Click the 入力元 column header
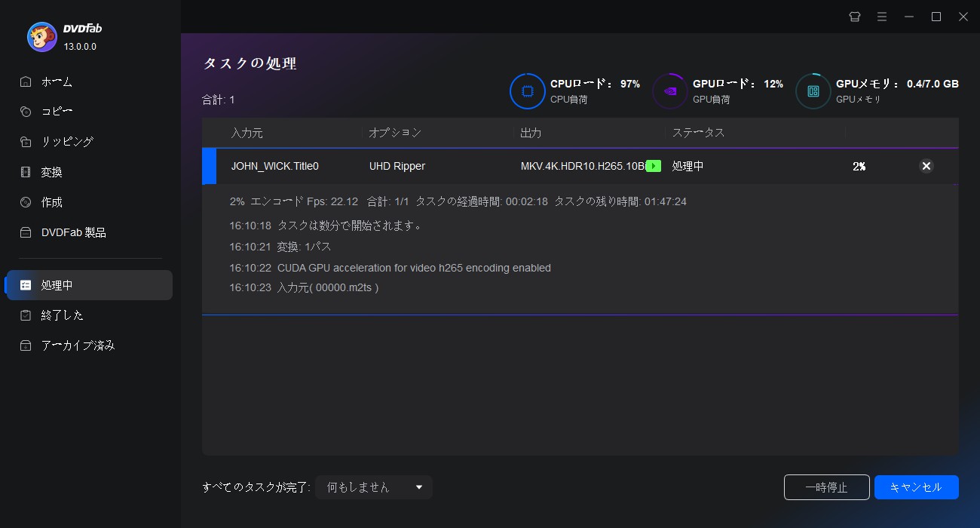This screenshot has height=528, width=980. tap(247, 133)
